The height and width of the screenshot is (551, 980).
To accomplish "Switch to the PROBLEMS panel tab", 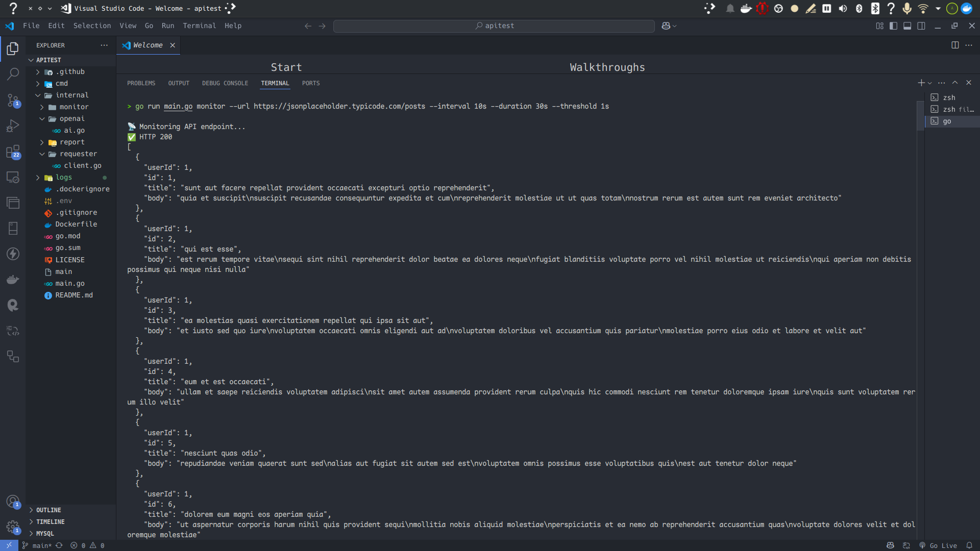I will 141,83.
